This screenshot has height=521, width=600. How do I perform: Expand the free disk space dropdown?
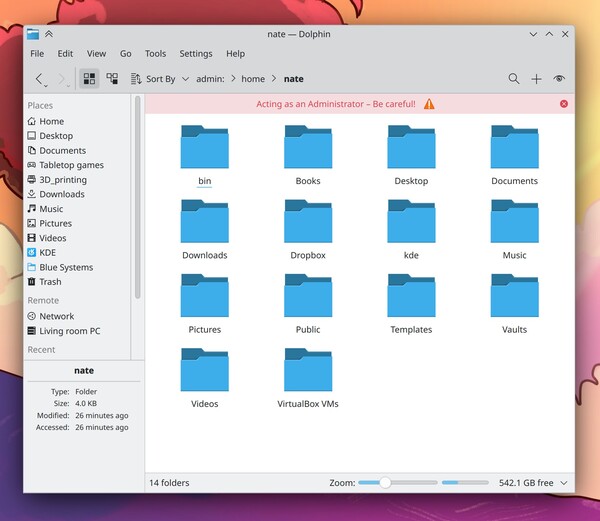[564, 483]
